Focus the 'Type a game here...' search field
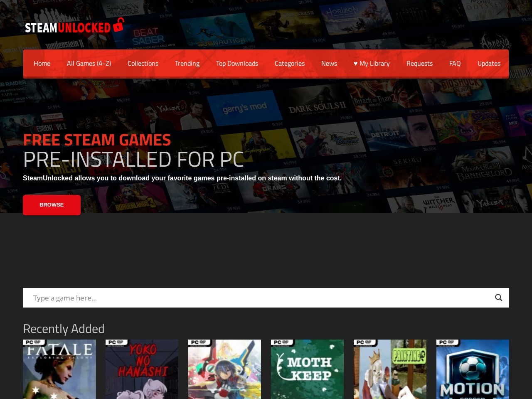This screenshot has height=399, width=532. pos(266,298)
